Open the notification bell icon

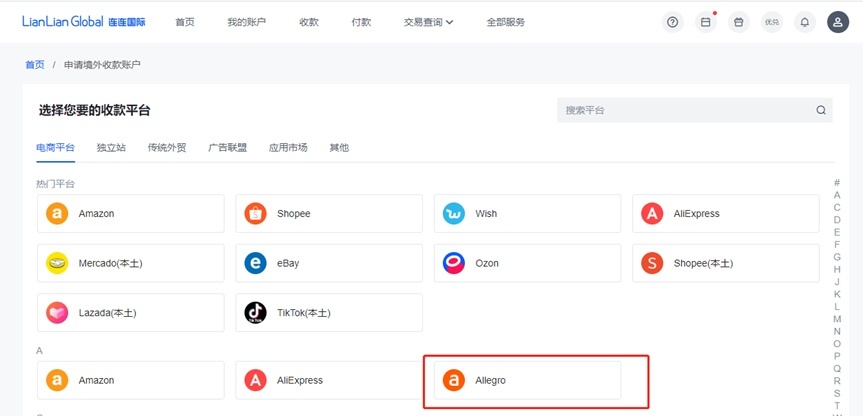coord(805,23)
